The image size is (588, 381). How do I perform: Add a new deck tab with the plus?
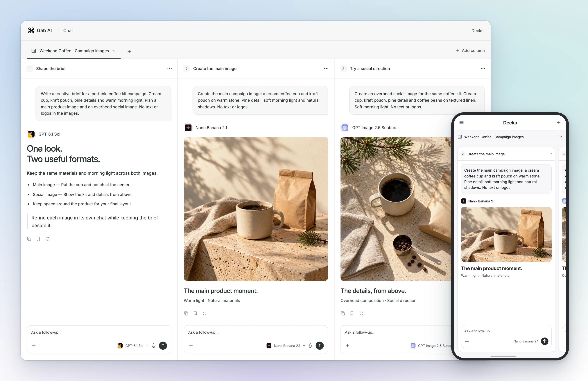129,51
